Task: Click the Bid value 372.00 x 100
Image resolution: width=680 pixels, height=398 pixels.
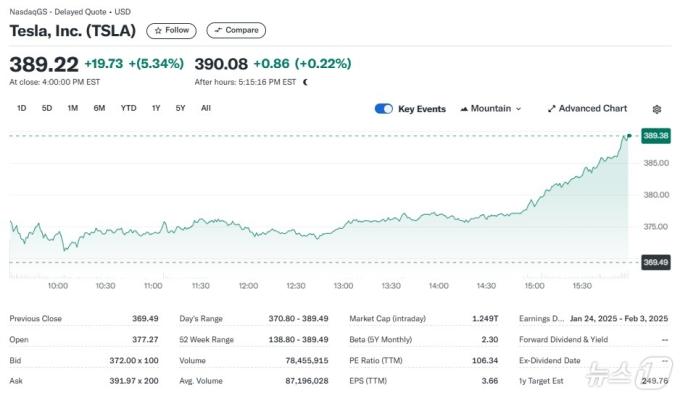Action: 134,361
